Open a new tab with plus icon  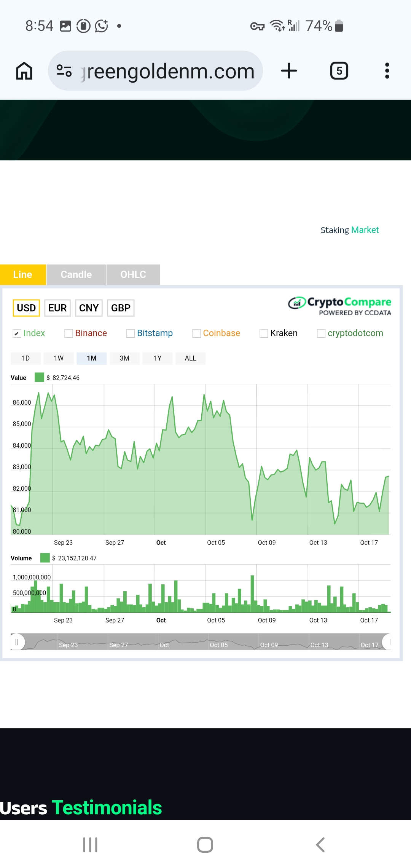[x=289, y=71]
